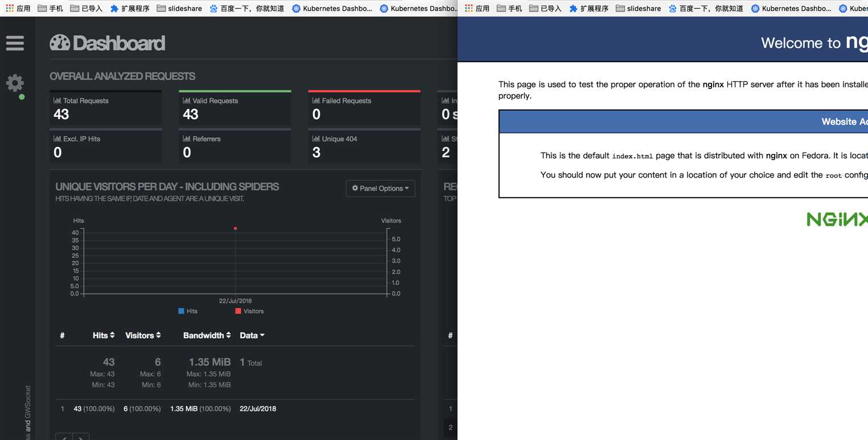Open the slideshare folder in nginx window bookmarks
The image size is (868, 440).
(x=638, y=9)
